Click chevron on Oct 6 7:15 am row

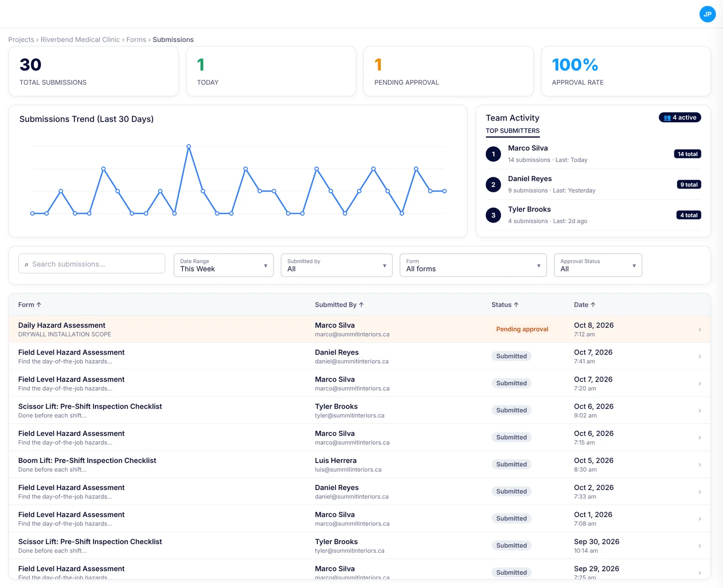point(700,438)
